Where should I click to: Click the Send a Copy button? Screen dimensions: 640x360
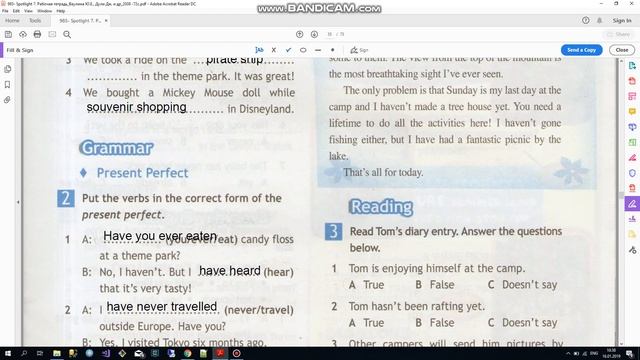pos(582,50)
